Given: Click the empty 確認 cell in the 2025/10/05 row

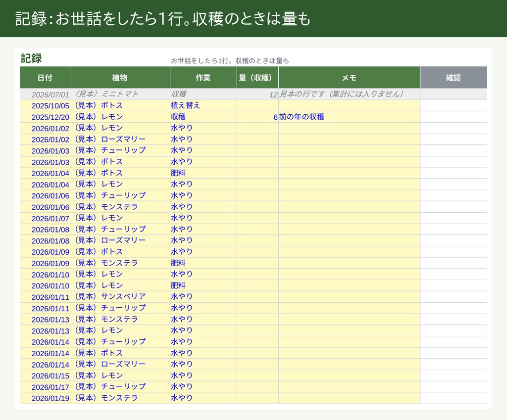Looking at the screenshot, I should point(454,106).
